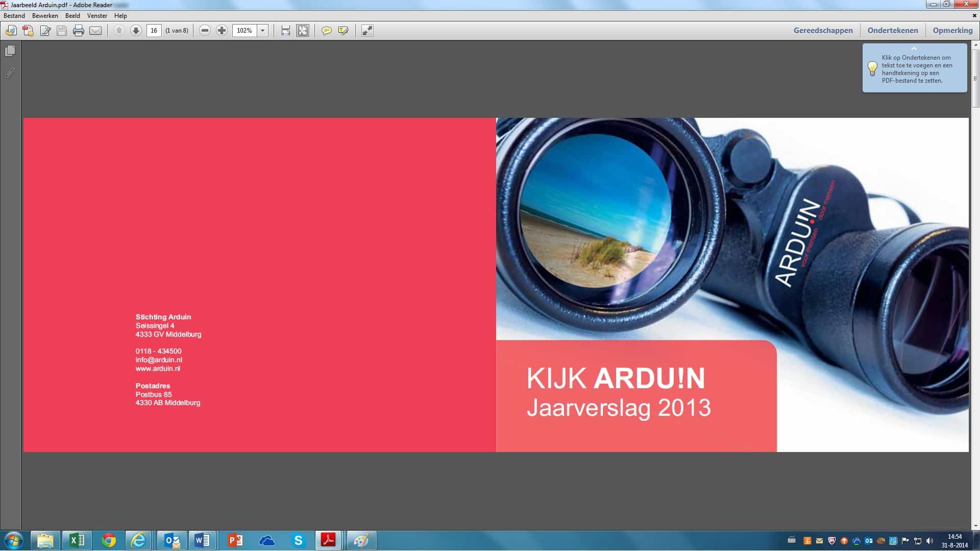
Task: Click the www.arduin.nl text in document
Action: coord(158,368)
